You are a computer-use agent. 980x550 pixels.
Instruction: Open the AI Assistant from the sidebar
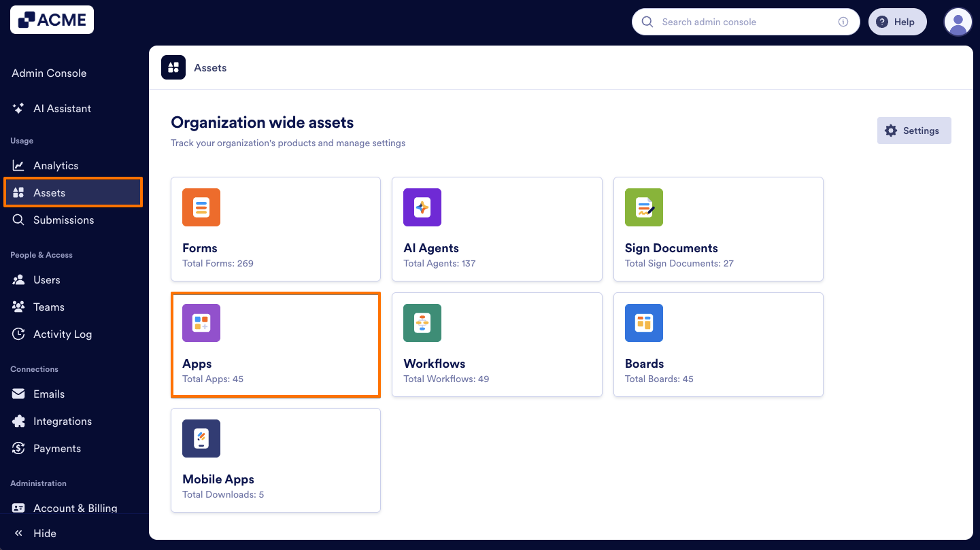(x=62, y=108)
